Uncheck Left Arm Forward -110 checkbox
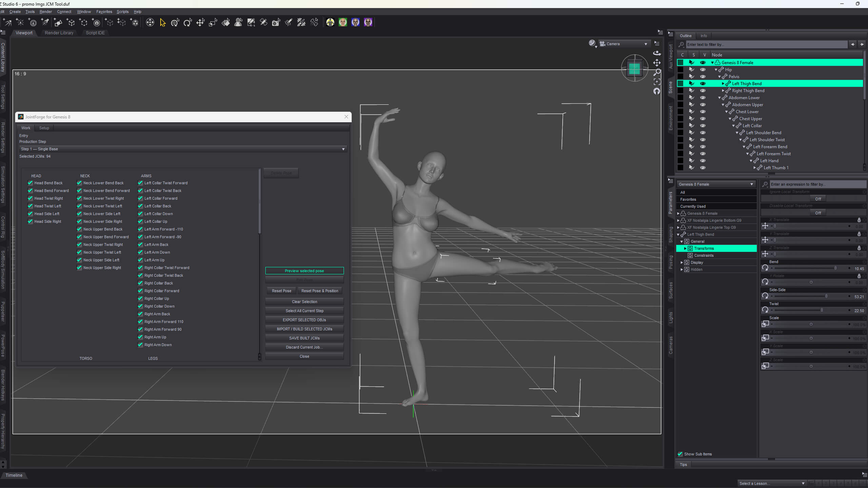Viewport: 868px width, 488px height. click(140, 229)
